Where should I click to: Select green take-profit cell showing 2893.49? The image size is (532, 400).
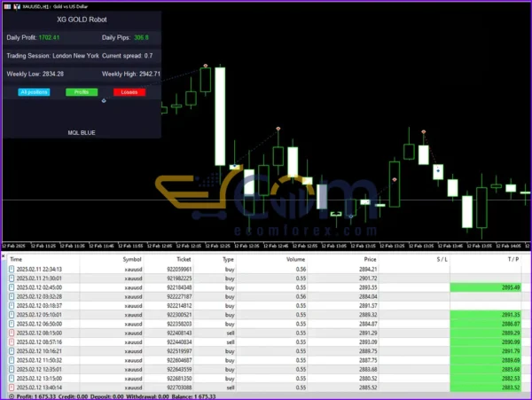pyautogui.click(x=489, y=287)
